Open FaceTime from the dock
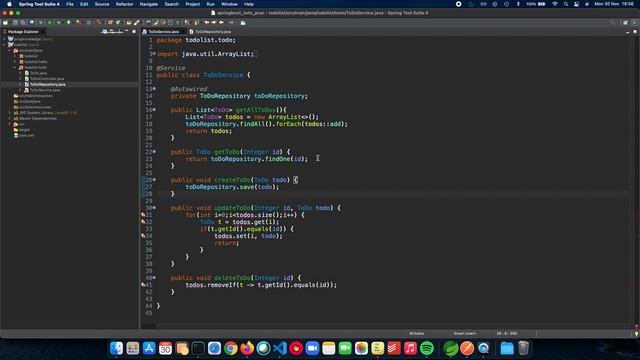This screenshot has height=360, width=640. click(345, 348)
